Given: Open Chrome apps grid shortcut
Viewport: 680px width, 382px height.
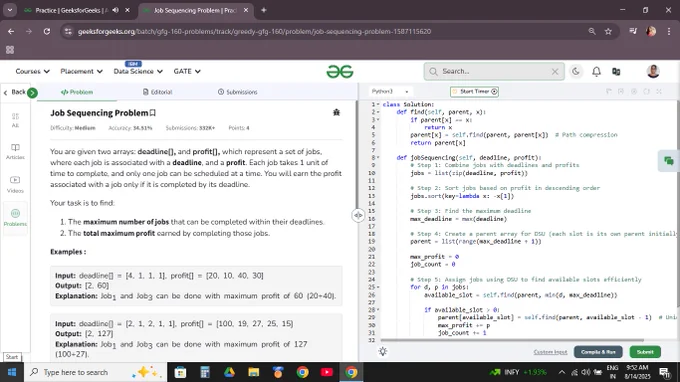Looking at the screenshot, I should coord(10,50).
